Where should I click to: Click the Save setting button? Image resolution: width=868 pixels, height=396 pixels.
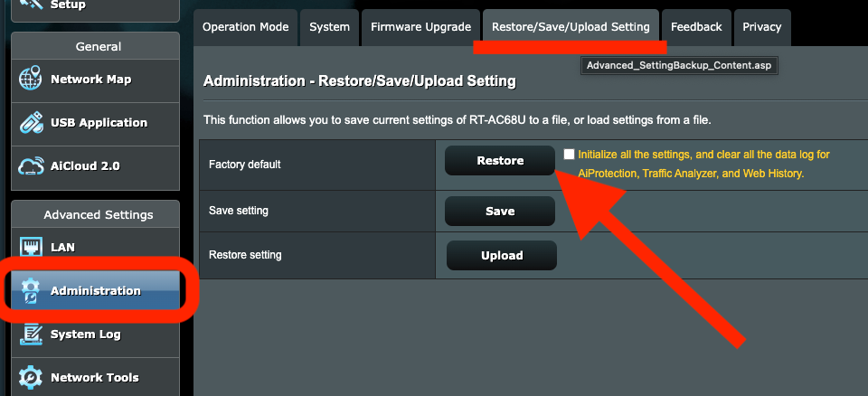(x=500, y=211)
